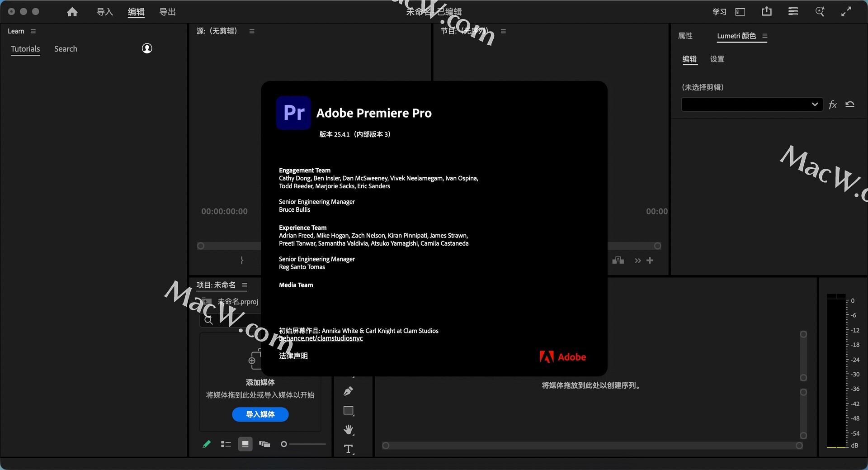Select the 学习 workspace label

(719, 12)
